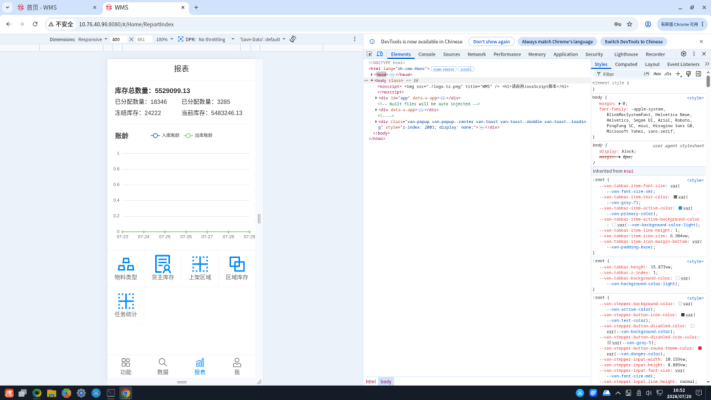Go to 功能 in bottom tab bar

click(x=126, y=366)
